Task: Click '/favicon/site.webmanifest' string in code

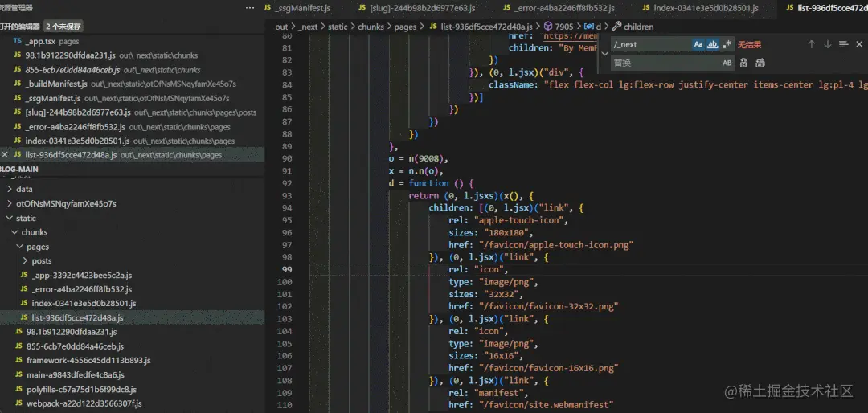Action: (x=547, y=404)
